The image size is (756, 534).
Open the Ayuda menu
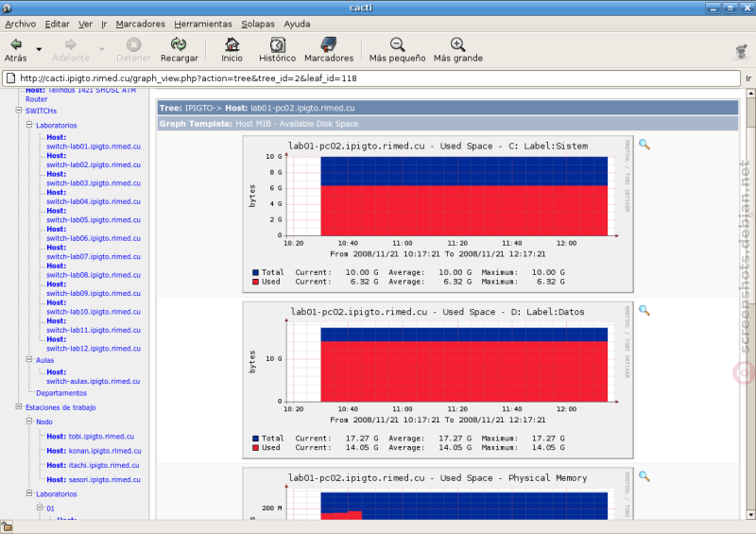[297, 25]
